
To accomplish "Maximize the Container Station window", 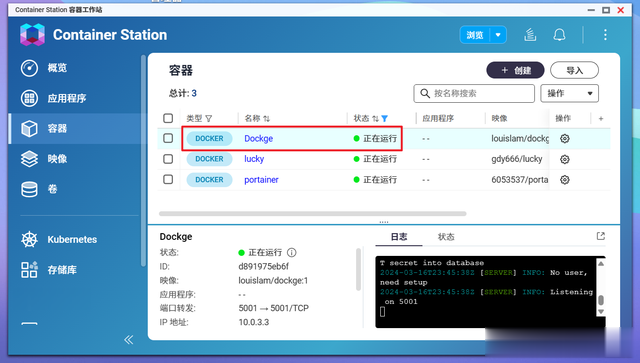I will coord(606,10).
